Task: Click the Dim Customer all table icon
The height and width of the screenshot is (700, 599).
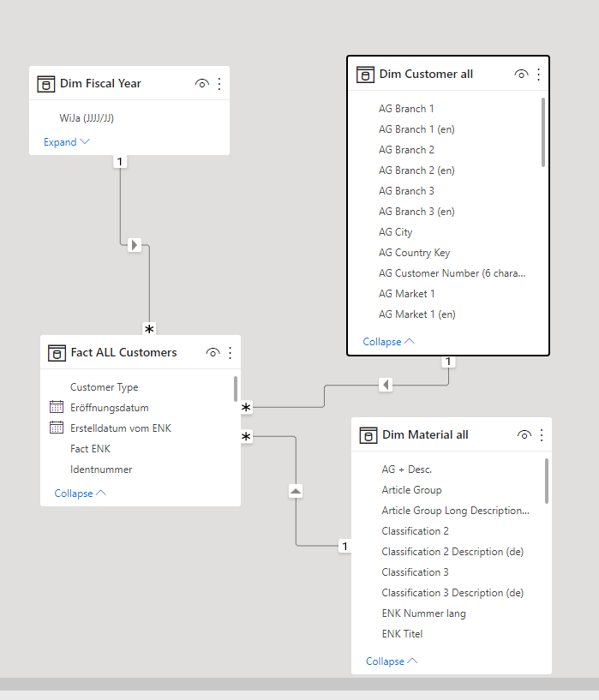Action: pyautogui.click(x=365, y=75)
